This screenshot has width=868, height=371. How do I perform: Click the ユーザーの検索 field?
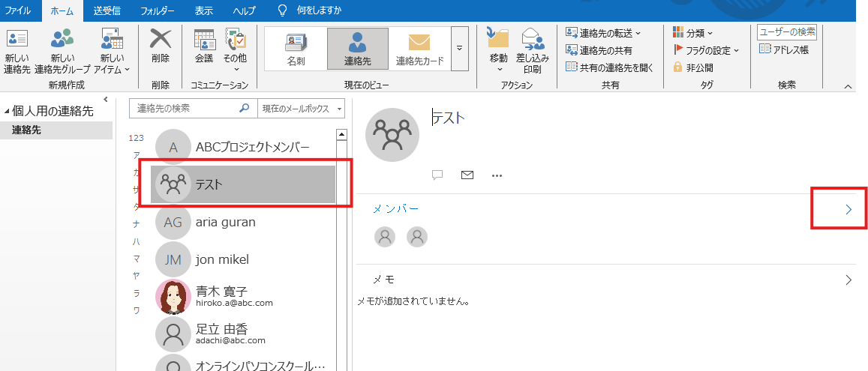(x=787, y=33)
